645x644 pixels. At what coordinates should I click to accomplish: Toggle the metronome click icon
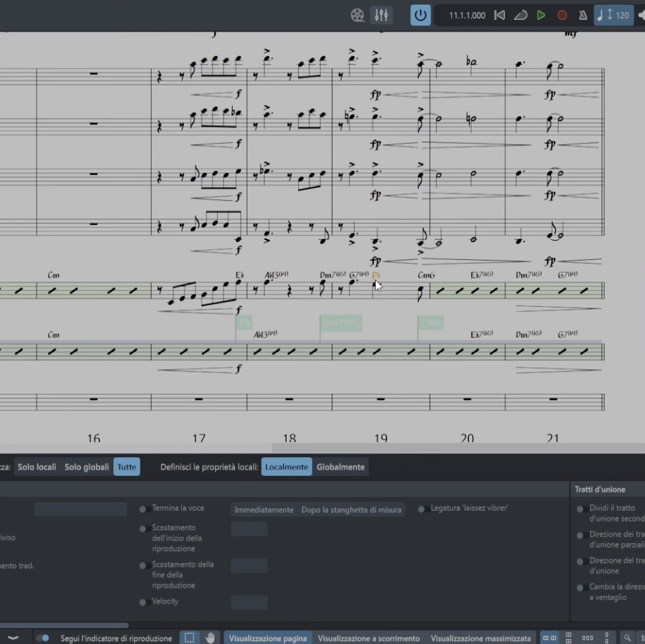[583, 15]
